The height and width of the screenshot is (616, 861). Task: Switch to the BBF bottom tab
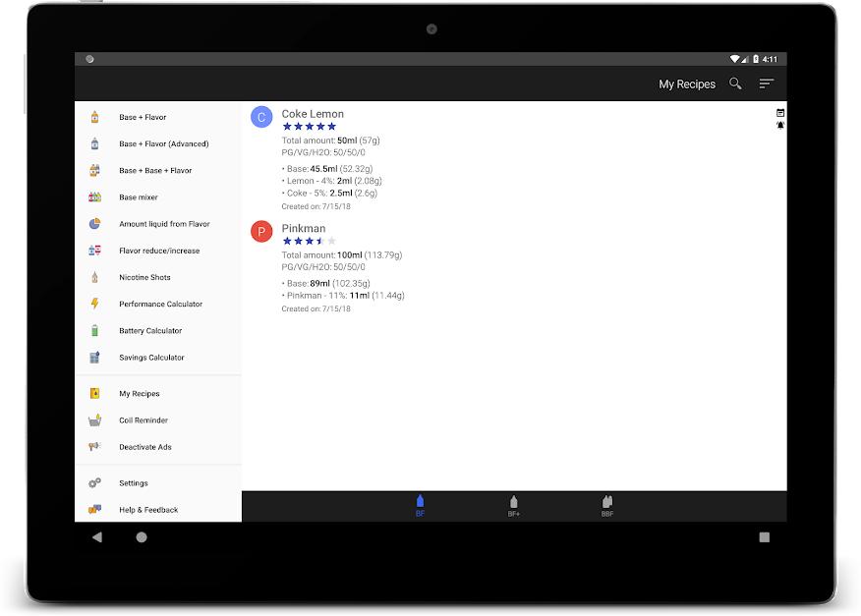[x=606, y=506]
